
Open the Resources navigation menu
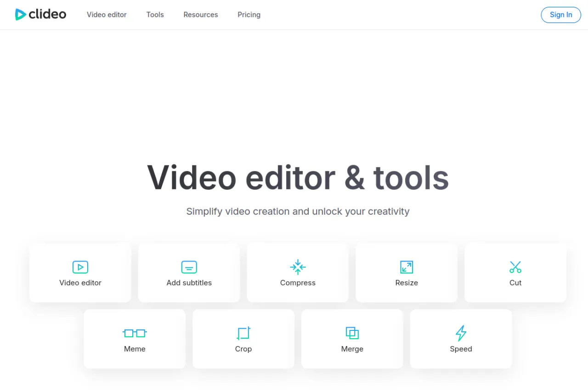point(201,15)
